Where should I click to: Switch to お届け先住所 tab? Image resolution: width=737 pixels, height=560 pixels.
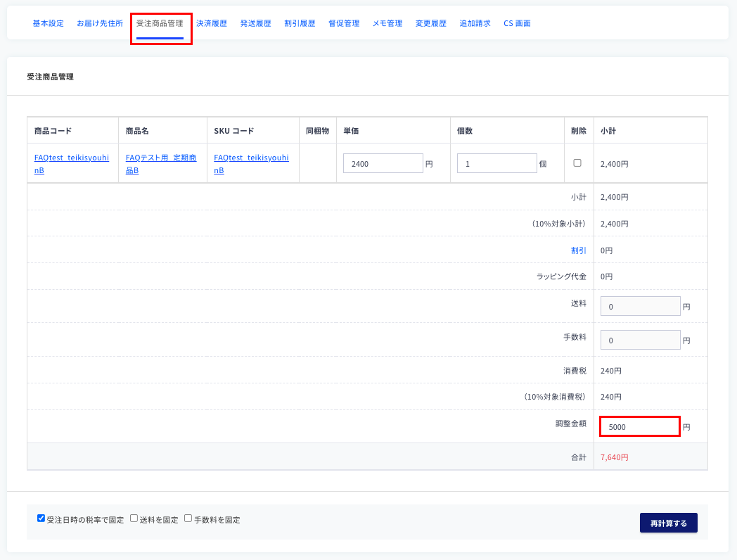[x=100, y=23]
